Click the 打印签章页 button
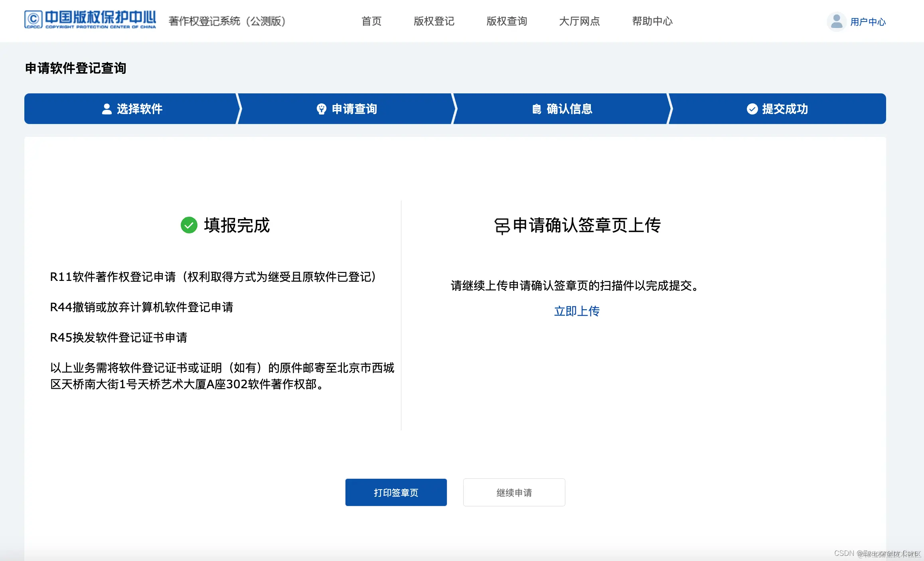The image size is (924, 561). (395, 492)
